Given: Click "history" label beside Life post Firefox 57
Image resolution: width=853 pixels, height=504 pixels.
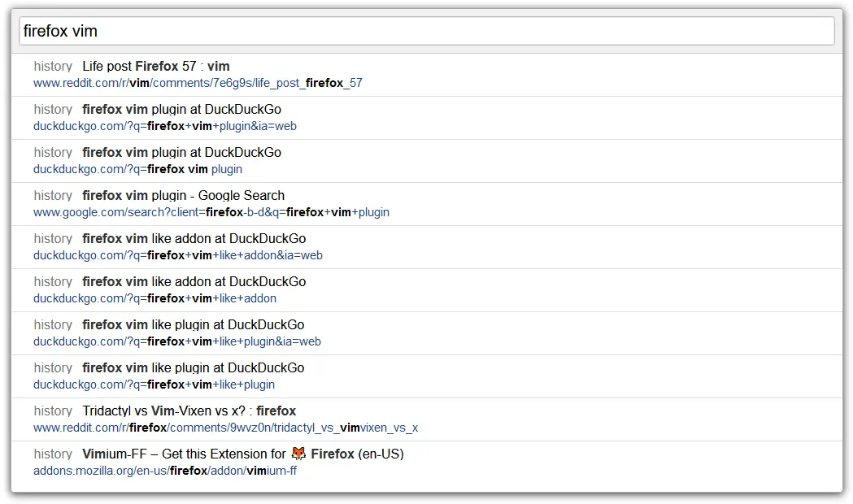Looking at the screenshot, I should (53, 67).
